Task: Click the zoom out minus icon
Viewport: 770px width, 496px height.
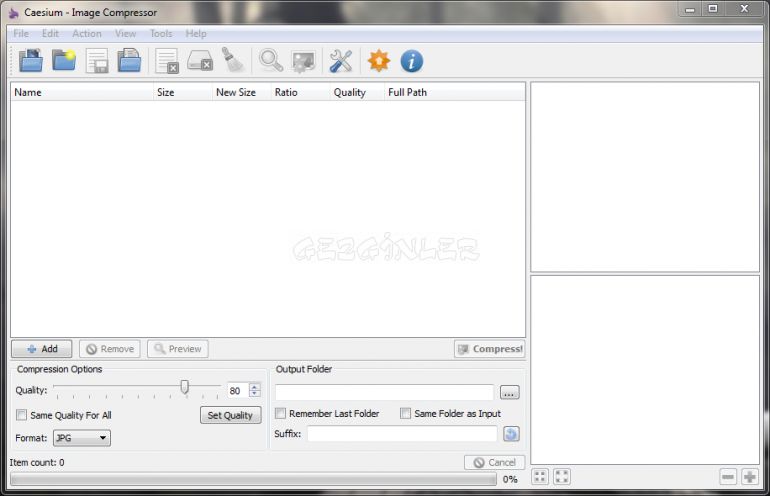Action: click(728, 476)
